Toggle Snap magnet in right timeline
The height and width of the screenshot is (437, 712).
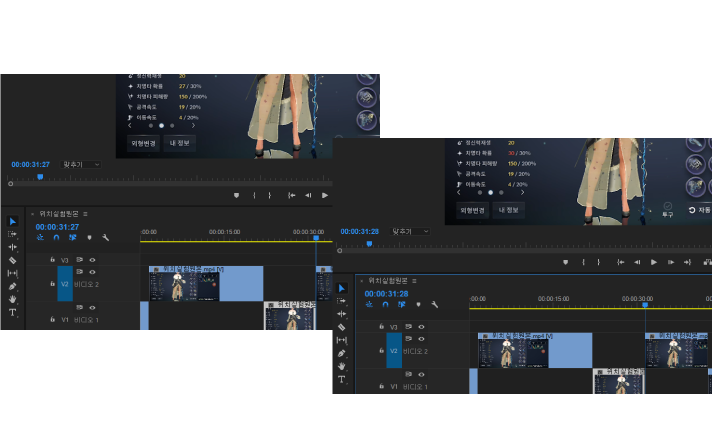pyautogui.click(x=385, y=304)
